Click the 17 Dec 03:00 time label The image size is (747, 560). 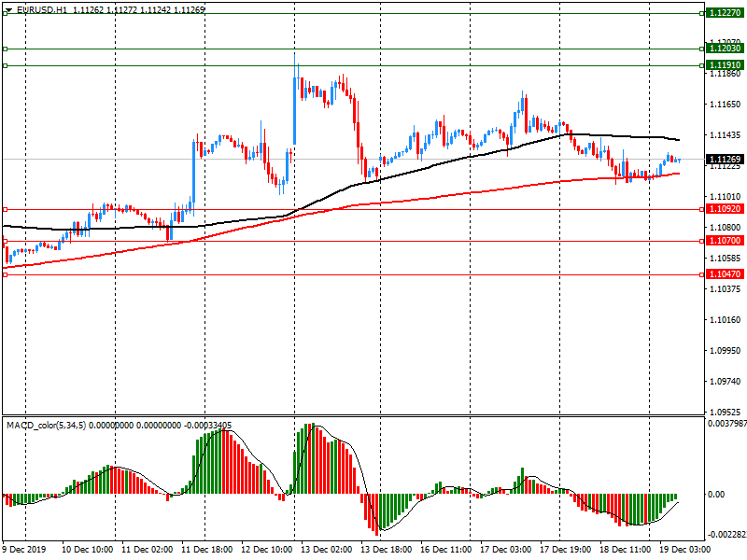(x=506, y=550)
